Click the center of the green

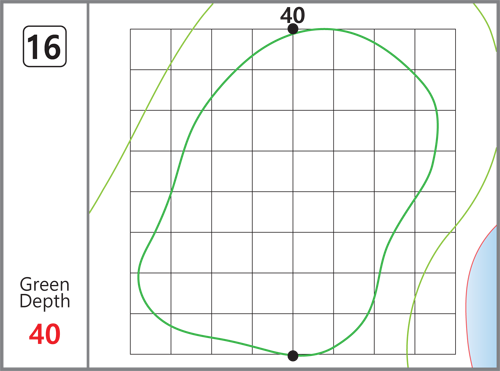tap(293, 192)
